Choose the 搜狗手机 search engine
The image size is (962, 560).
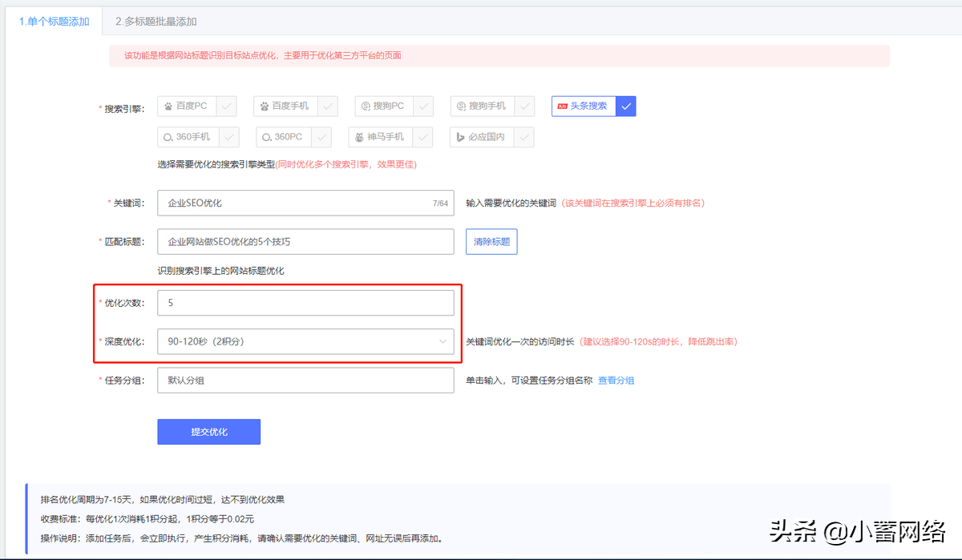click(483, 106)
